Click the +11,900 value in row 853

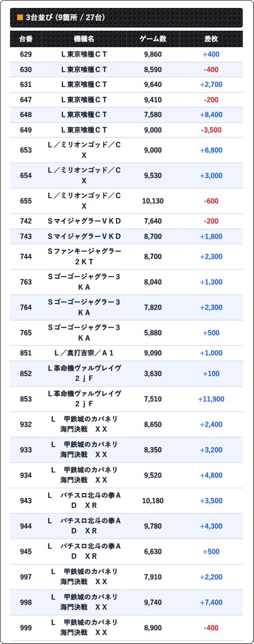point(211,399)
